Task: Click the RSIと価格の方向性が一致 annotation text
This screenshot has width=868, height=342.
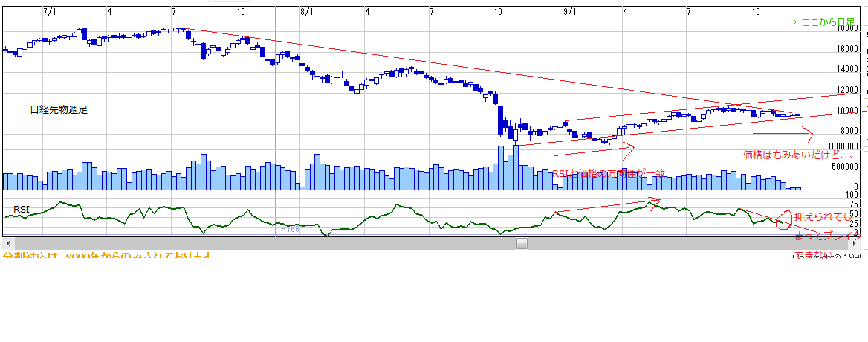Action: tap(608, 173)
